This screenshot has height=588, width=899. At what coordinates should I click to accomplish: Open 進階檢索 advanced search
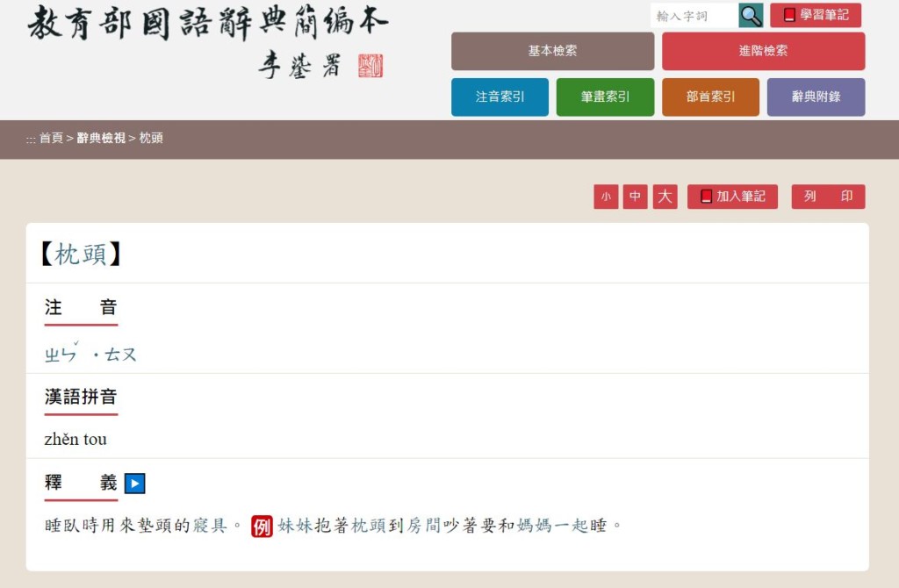click(x=763, y=51)
